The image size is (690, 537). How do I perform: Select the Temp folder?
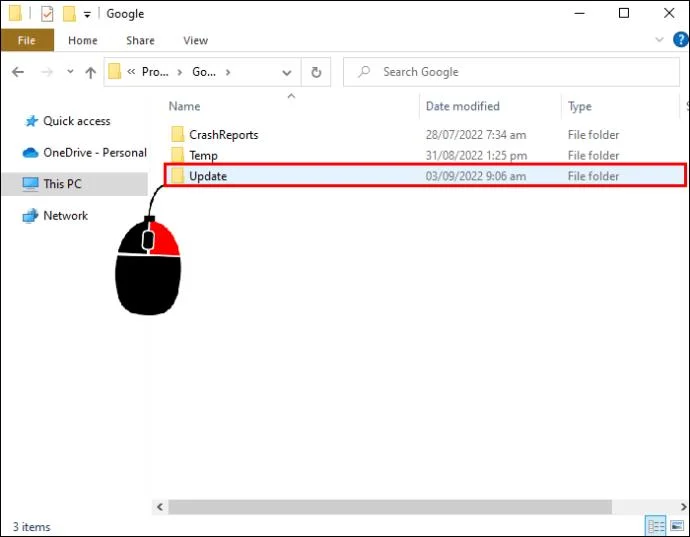203,155
